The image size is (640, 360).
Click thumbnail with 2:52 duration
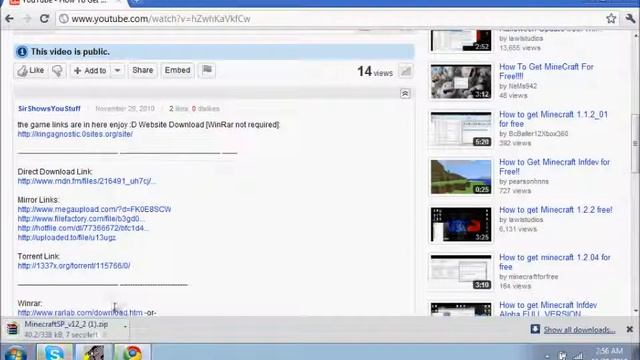(x=461, y=40)
